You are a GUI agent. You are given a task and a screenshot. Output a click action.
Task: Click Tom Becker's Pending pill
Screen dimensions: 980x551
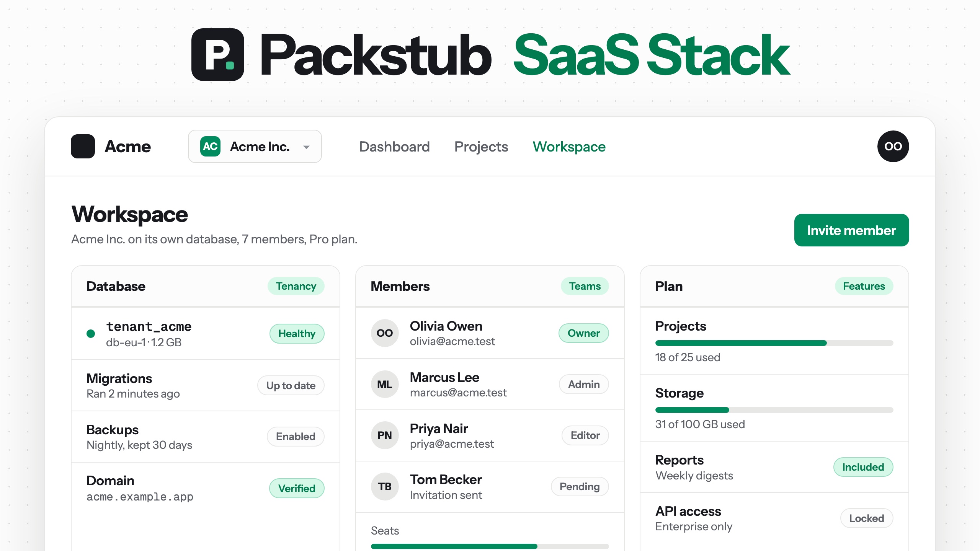click(x=580, y=487)
